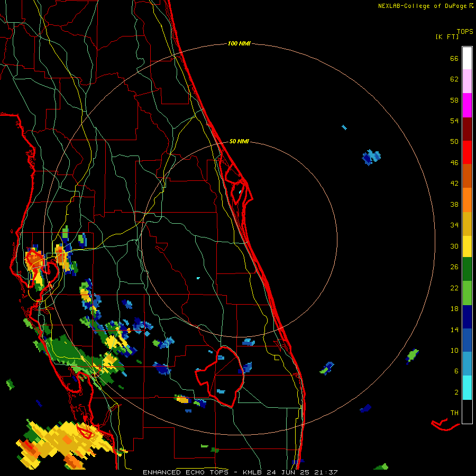Click the legend value 50
476x476 pixels.
[454, 142]
